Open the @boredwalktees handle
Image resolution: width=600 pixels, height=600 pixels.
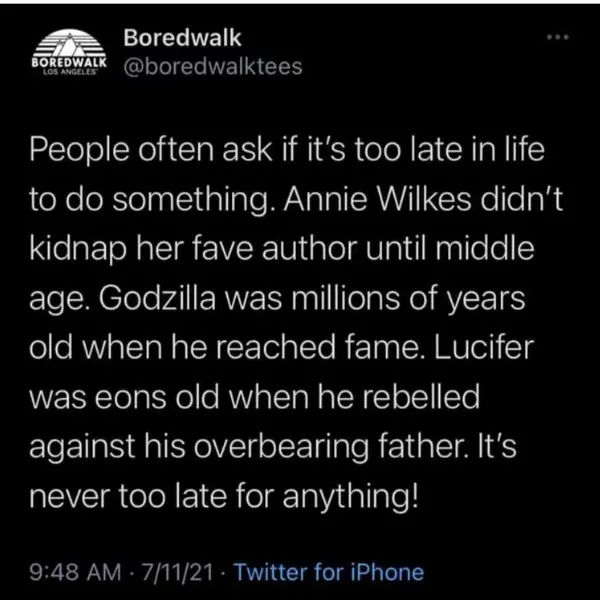coord(212,66)
